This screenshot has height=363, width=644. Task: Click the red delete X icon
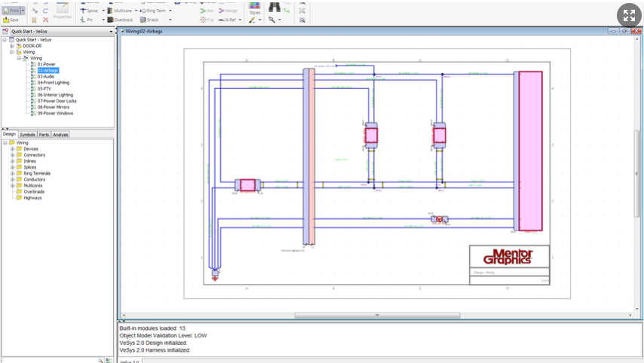46,20
